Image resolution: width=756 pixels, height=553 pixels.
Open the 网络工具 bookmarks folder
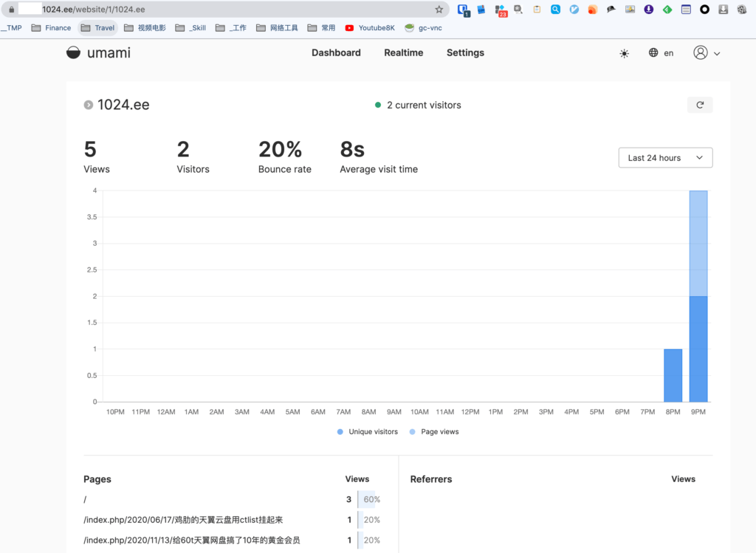(x=277, y=28)
